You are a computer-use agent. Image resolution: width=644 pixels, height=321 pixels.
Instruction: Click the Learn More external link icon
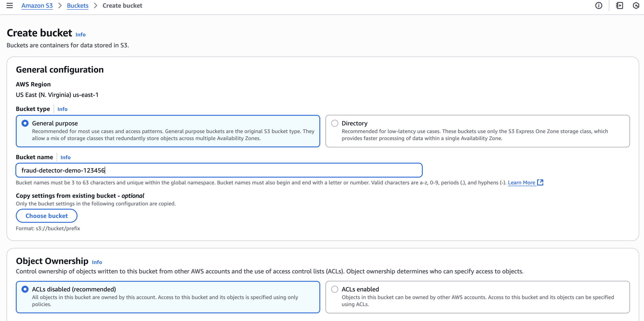point(540,183)
